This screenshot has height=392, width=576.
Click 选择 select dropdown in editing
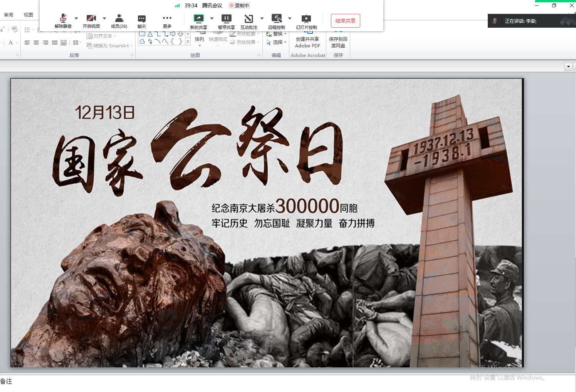point(276,42)
